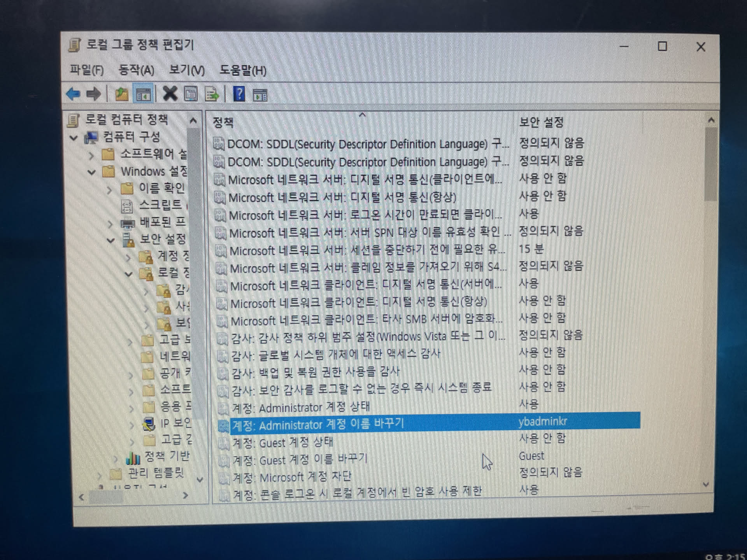
Task: Open the 동작(A) menu
Action: (136, 70)
